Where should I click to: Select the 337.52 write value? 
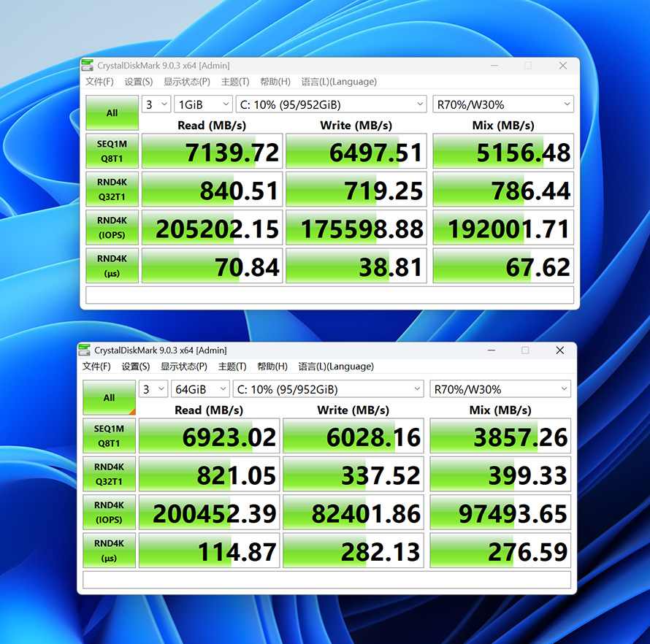click(353, 474)
